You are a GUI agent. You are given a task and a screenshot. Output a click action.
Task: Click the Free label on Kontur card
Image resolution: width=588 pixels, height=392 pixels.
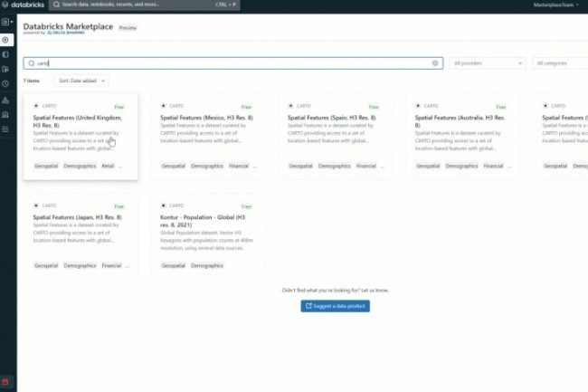[246, 206]
